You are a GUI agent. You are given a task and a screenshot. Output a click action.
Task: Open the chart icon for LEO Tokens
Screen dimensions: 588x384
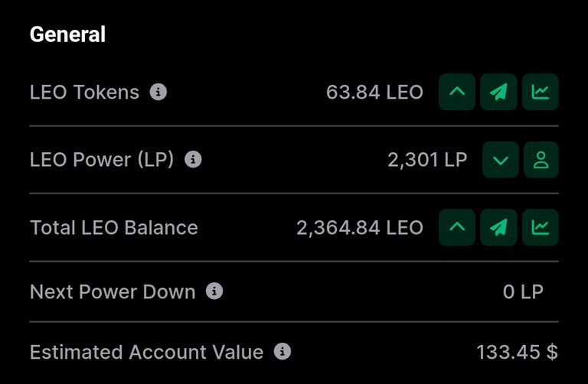[x=540, y=92]
